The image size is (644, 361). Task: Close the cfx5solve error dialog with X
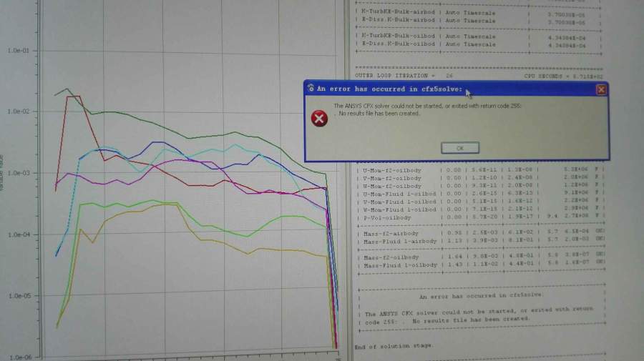[x=601, y=89]
